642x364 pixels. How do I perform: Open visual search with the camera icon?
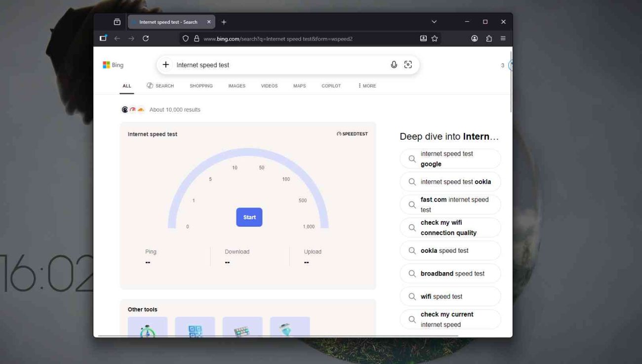tap(408, 64)
